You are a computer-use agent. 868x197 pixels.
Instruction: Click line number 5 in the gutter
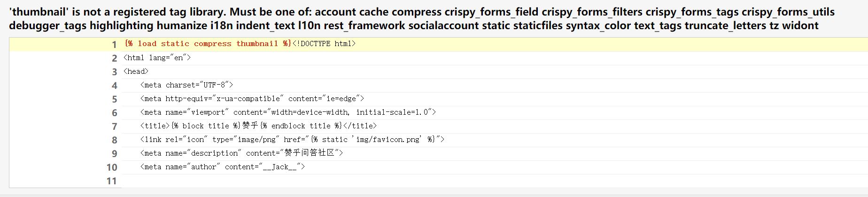[114, 99]
